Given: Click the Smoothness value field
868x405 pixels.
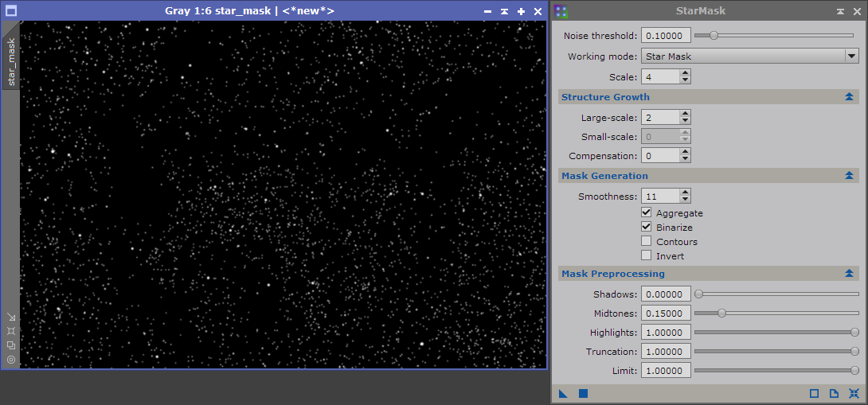Looking at the screenshot, I should click(661, 196).
